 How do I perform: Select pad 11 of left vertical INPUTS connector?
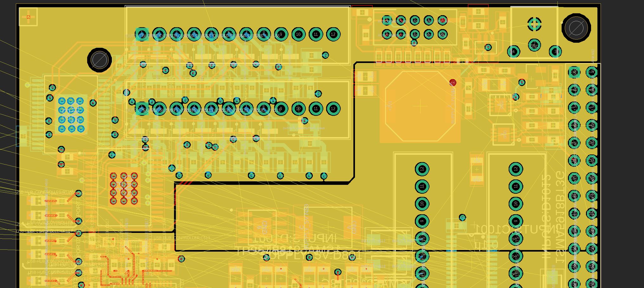pyautogui.click(x=422, y=186)
